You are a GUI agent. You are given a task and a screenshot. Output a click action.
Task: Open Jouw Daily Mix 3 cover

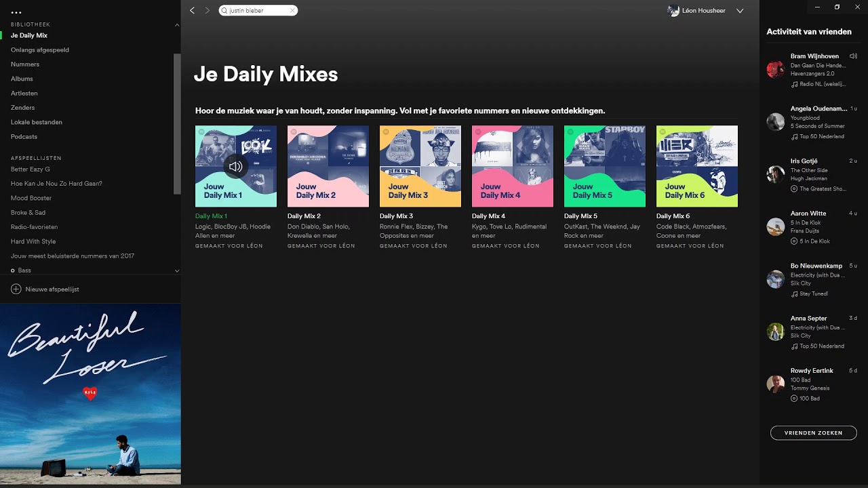pyautogui.click(x=420, y=166)
